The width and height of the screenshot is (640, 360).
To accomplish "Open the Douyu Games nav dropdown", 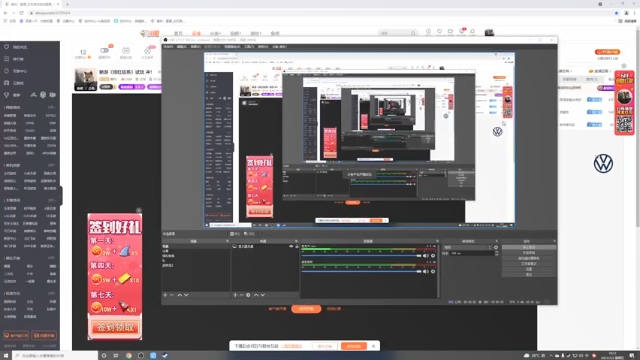I will click(256, 33).
